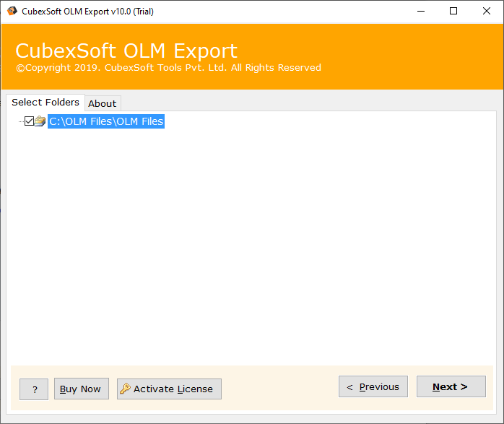Viewport: 504px width, 424px height.
Task: Click the key icon on Activate License
Action: [x=125, y=389]
